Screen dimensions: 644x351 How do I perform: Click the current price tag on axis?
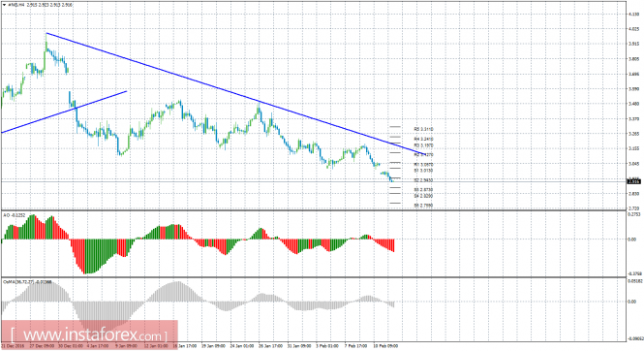click(633, 181)
